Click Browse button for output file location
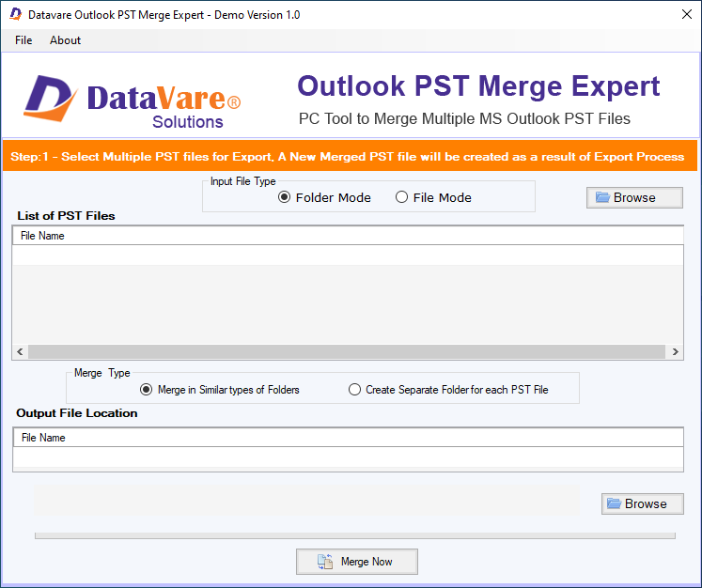702x588 pixels. point(643,503)
